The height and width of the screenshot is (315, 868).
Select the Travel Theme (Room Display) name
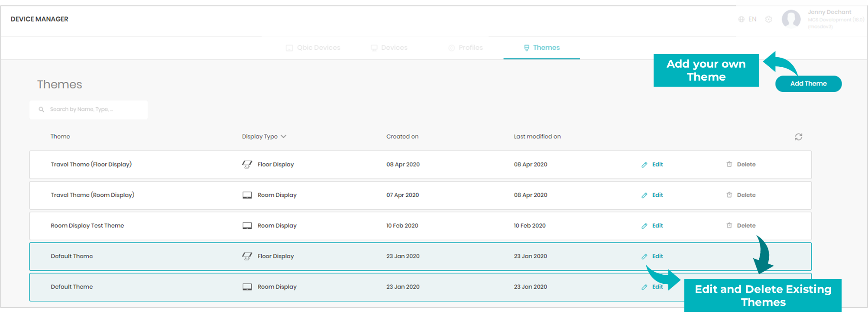pos(92,195)
